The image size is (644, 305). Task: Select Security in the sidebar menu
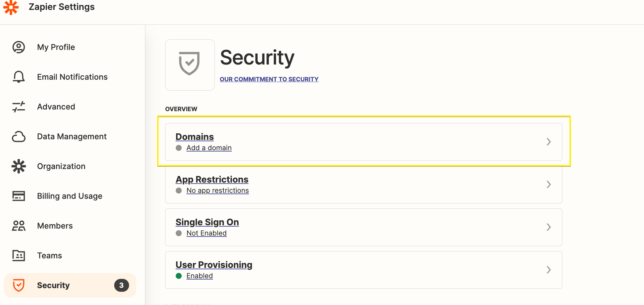coord(53,285)
